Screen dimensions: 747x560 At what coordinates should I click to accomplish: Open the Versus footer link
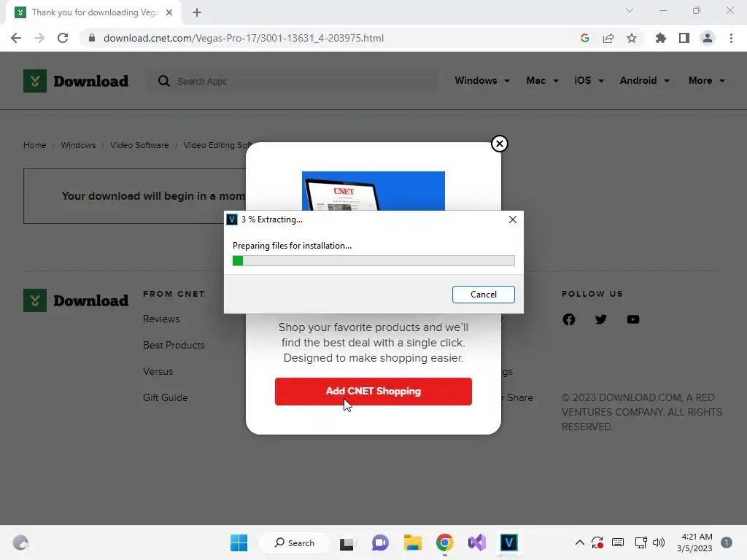(x=158, y=371)
